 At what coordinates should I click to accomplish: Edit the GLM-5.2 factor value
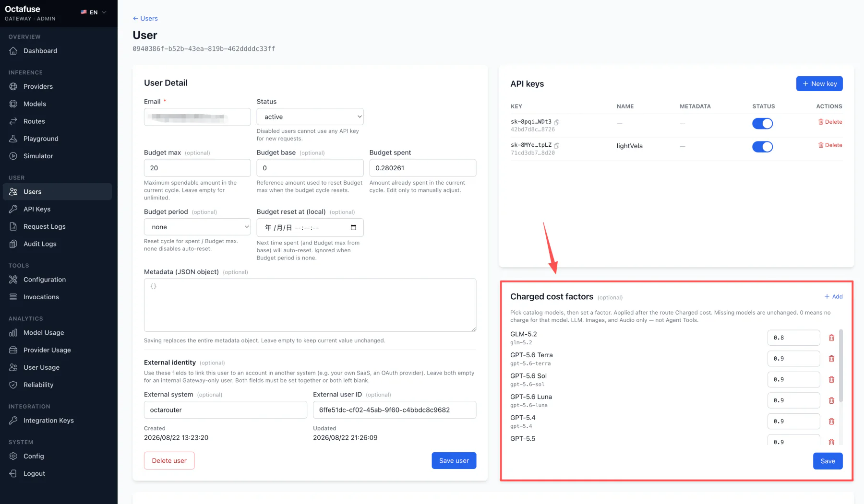pyautogui.click(x=793, y=338)
